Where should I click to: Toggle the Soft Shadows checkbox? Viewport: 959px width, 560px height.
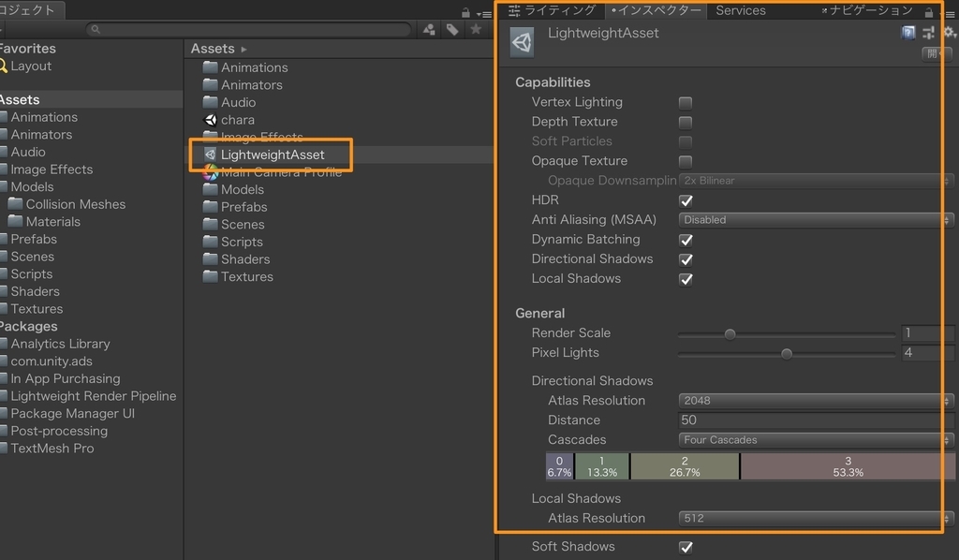point(686,547)
